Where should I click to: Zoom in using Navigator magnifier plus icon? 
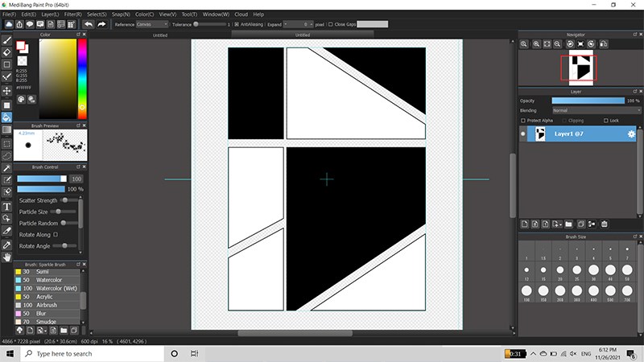(x=536, y=44)
